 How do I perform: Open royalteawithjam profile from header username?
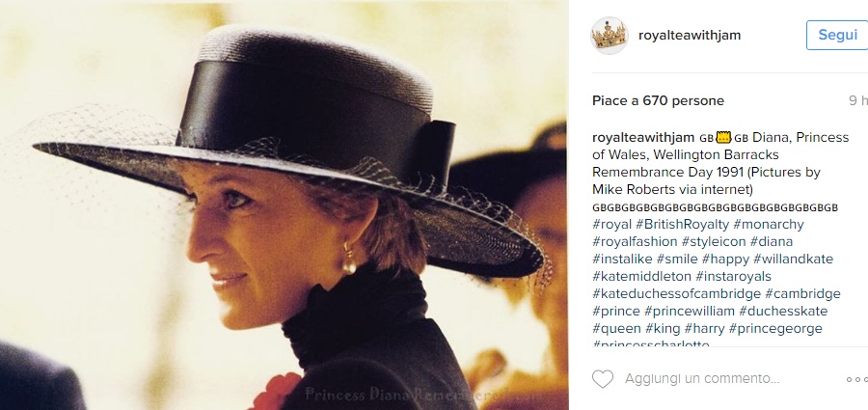(690, 36)
